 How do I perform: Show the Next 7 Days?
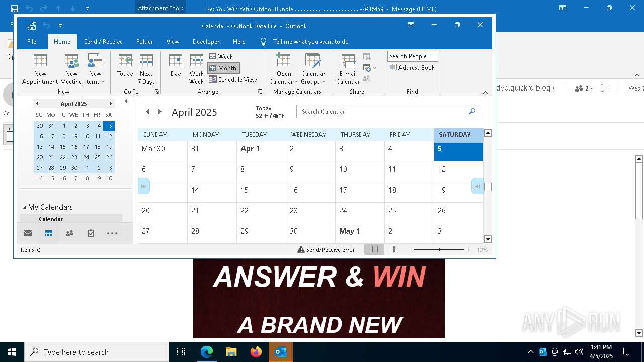coord(146,69)
